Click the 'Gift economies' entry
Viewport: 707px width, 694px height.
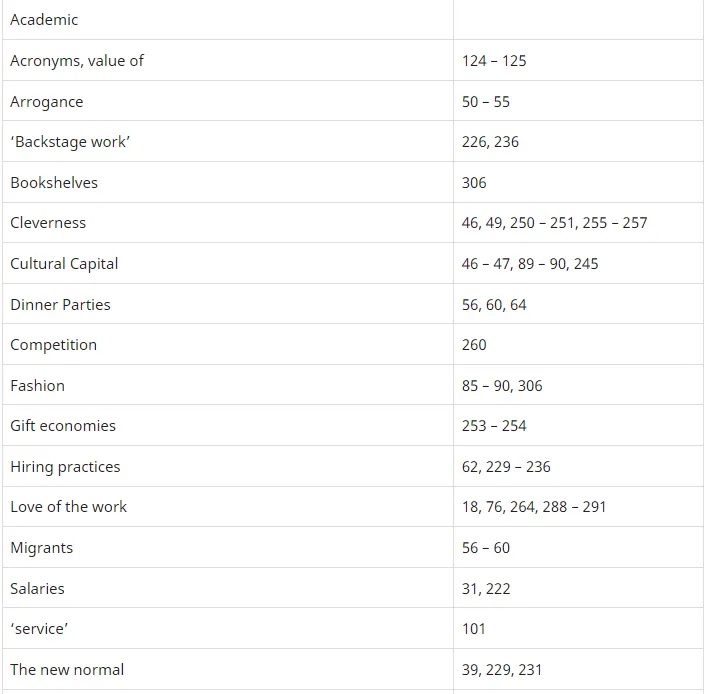click(x=63, y=426)
